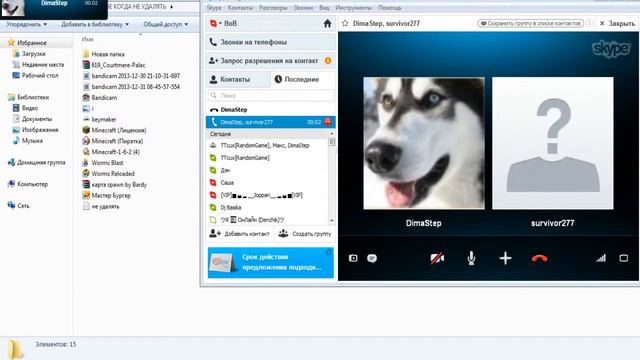
Task: End call via red button in list row
Action: (328, 122)
